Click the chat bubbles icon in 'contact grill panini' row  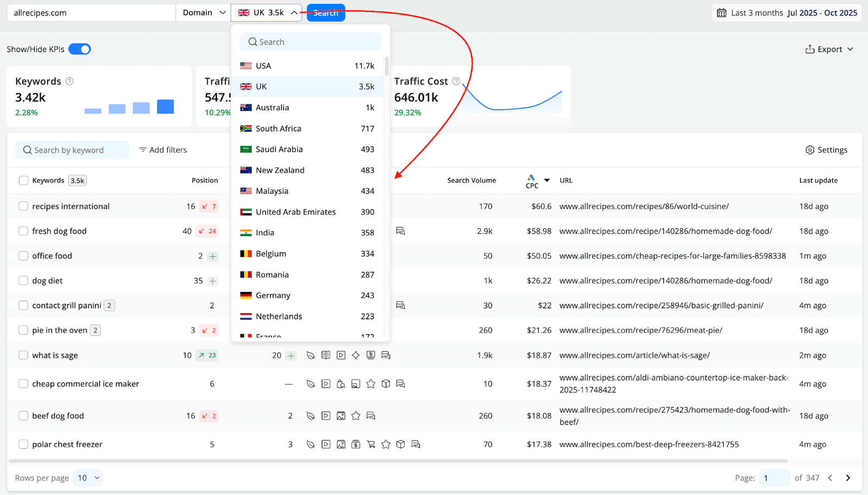click(400, 306)
